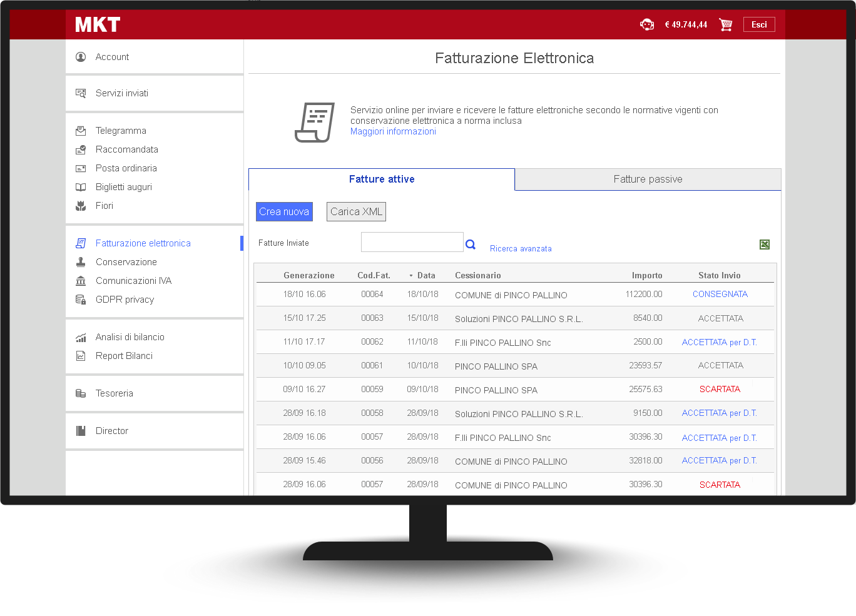Select the Telegramma service icon

click(81, 130)
